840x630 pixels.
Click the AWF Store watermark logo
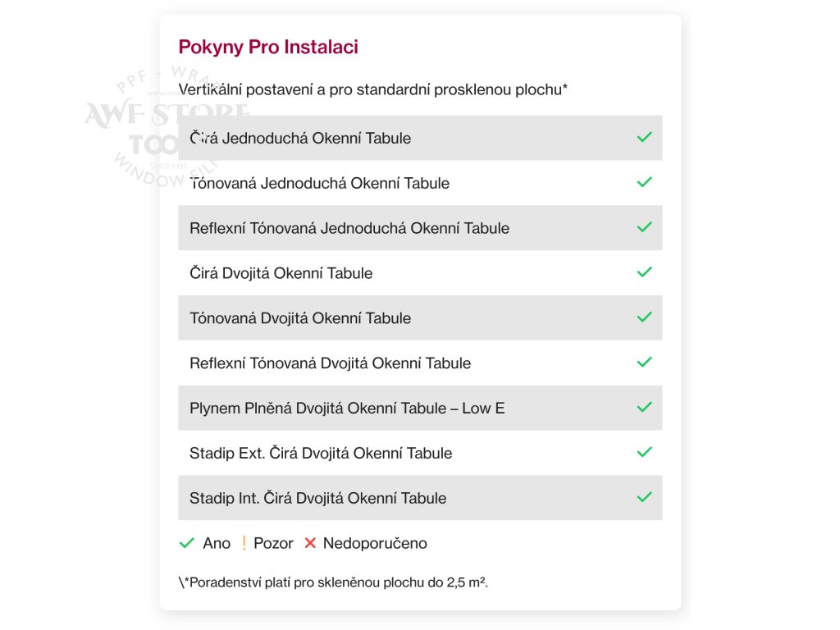(166, 126)
